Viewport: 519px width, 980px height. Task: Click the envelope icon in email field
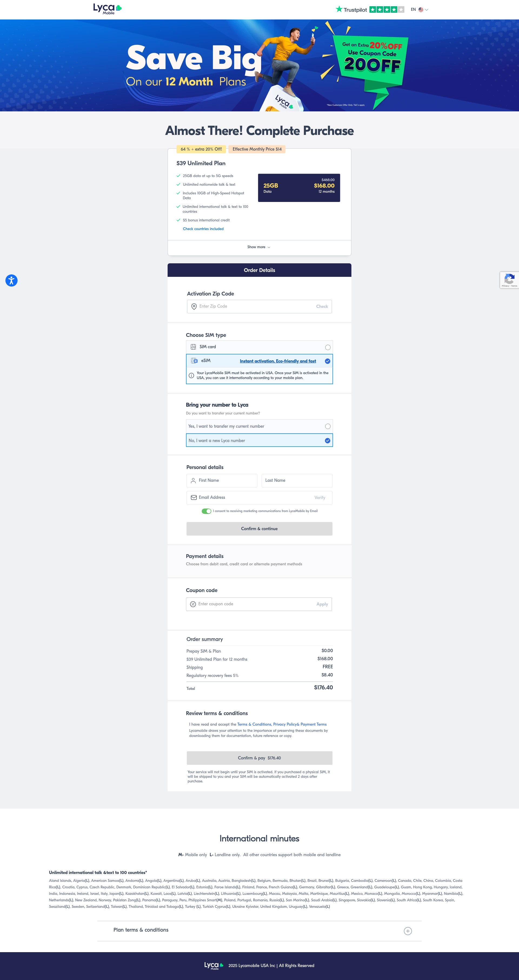[194, 498]
